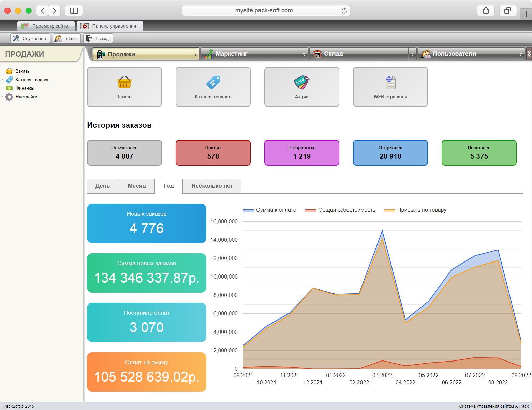Image resolution: width=532 pixels, height=410 pixels.
Task: Go back with the browser back arrow
Action: 42,11
